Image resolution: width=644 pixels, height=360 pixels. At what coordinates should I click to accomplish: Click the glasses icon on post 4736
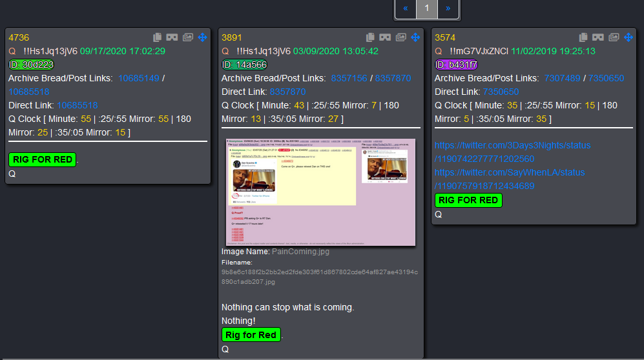tap(172, 37)
